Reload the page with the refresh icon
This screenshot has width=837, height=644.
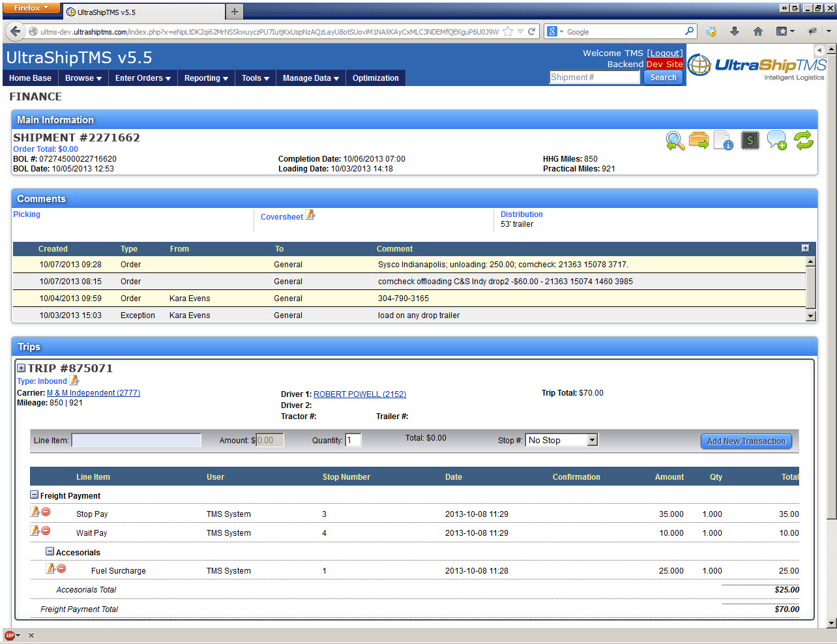(532, 31)
